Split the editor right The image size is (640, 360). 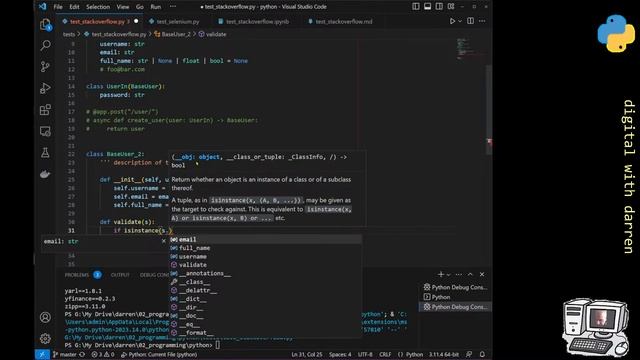(471, 21)
